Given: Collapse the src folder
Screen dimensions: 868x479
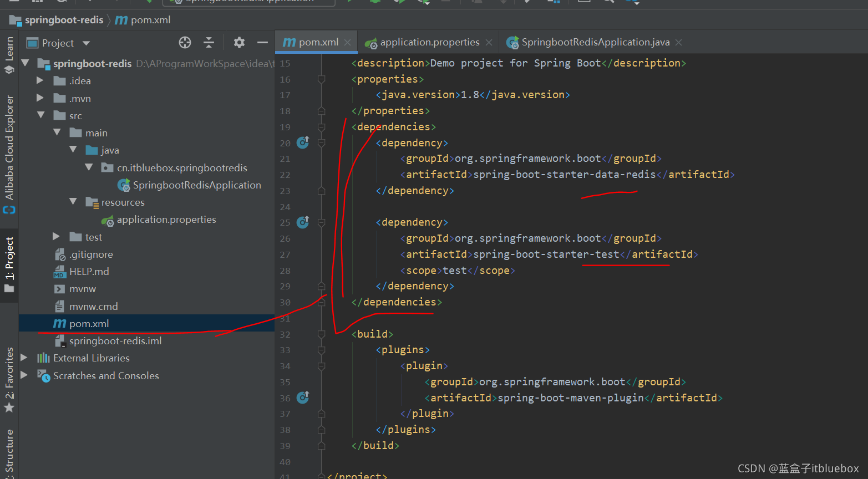Looking at the screenshot, I should click(x=40, y=115).
